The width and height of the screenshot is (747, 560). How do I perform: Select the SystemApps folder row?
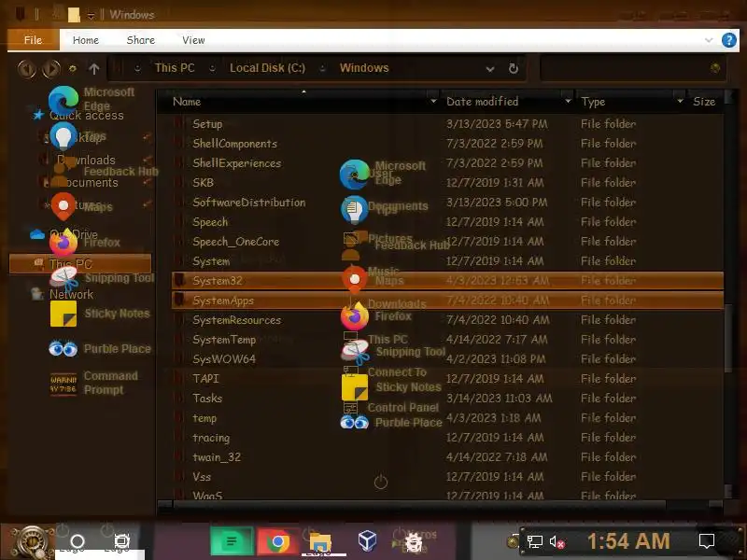coord(447,300)
